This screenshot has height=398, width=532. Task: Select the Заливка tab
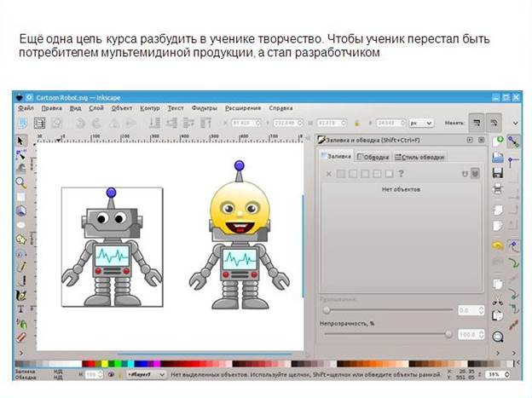[x=337, y=157]
